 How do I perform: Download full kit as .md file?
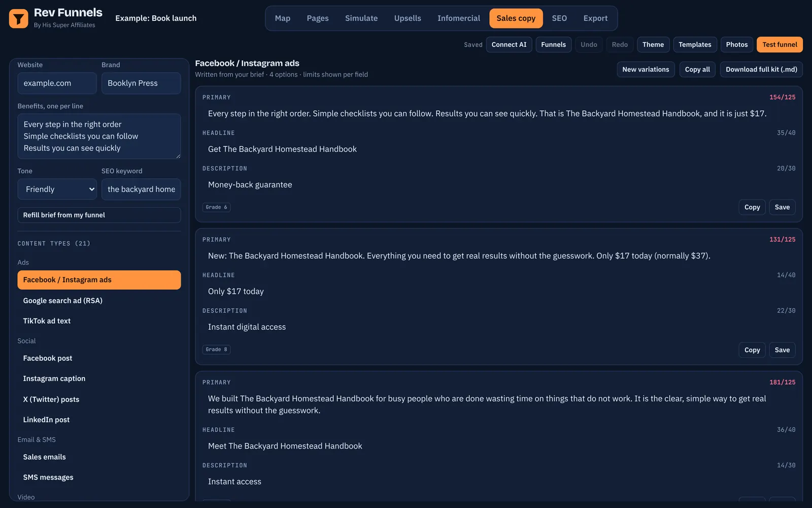coord(761,70)
